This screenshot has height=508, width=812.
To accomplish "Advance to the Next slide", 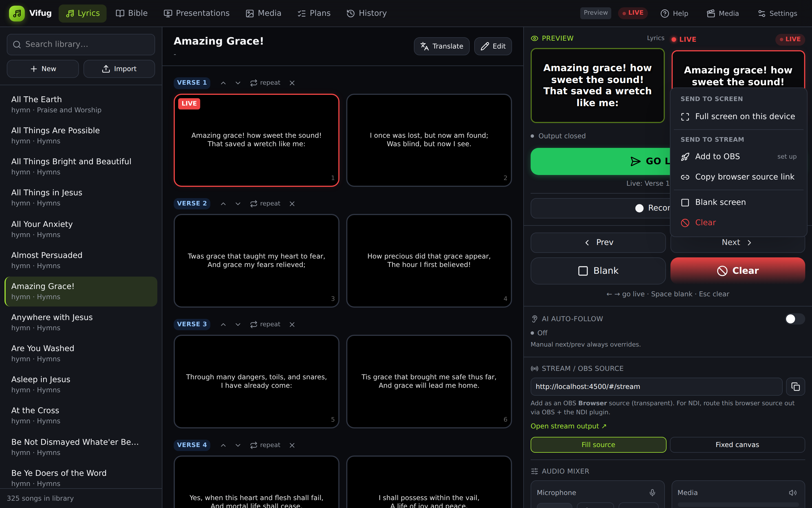I will (x=738, y=243).
